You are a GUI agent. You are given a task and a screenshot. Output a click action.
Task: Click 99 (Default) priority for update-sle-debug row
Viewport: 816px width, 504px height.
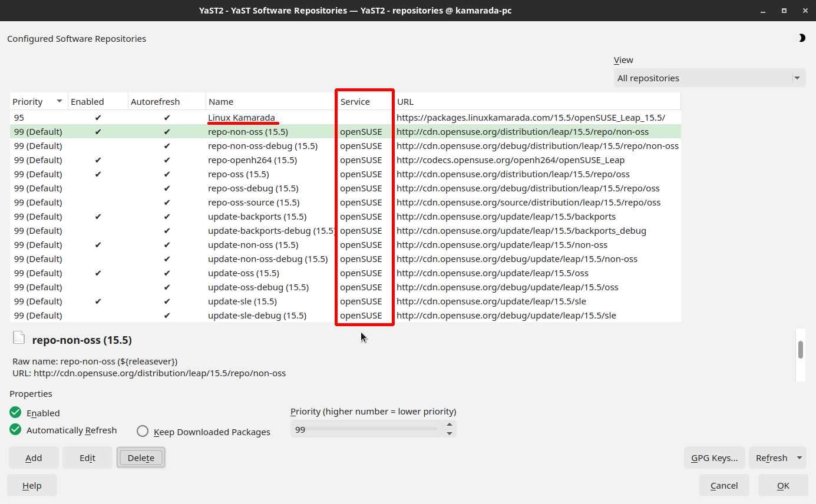38,316
